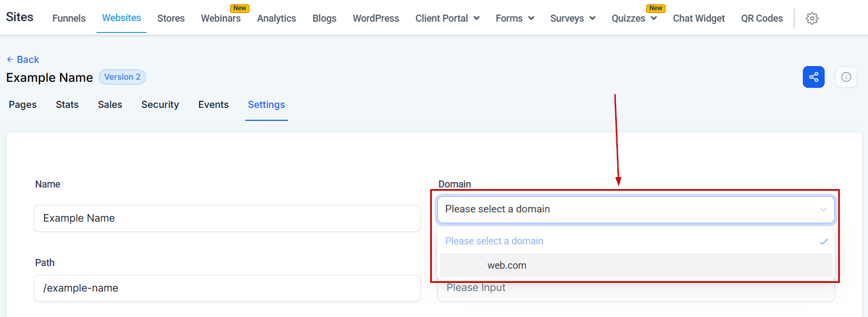
Task: Go to Stores
Action: [x=171, y=18]
